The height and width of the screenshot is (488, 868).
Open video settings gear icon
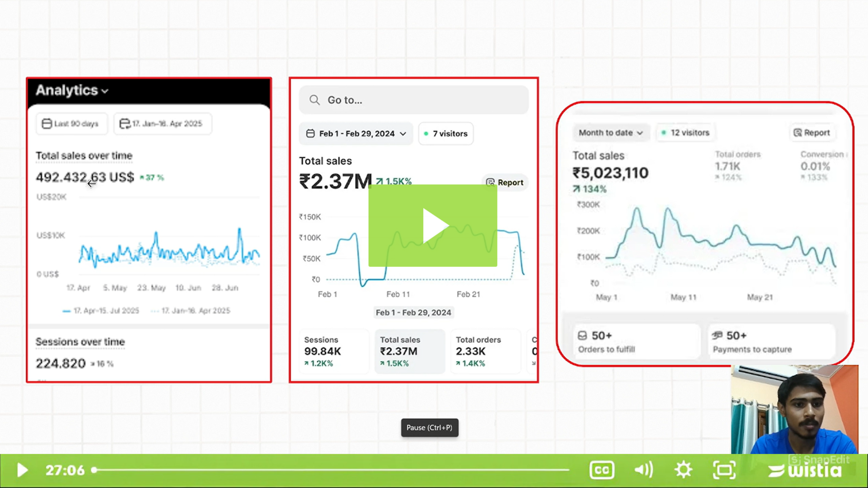click(x=683, y=470)
